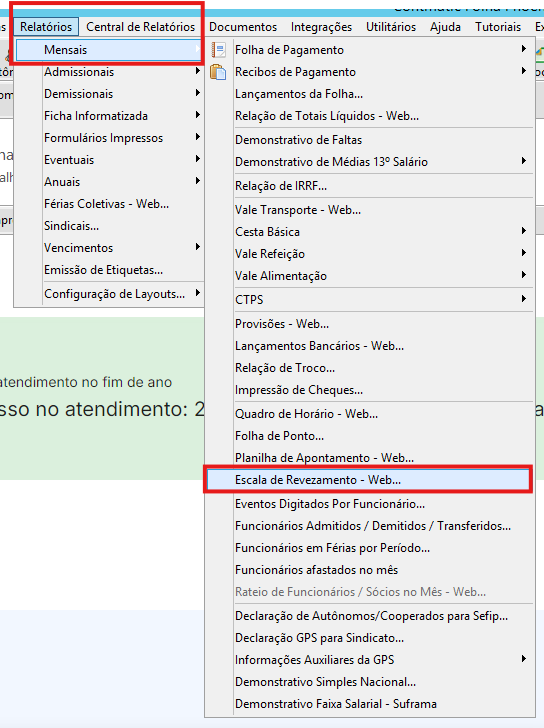
Task: Select the Mensais submenu entry
Action: click(109, 50)
